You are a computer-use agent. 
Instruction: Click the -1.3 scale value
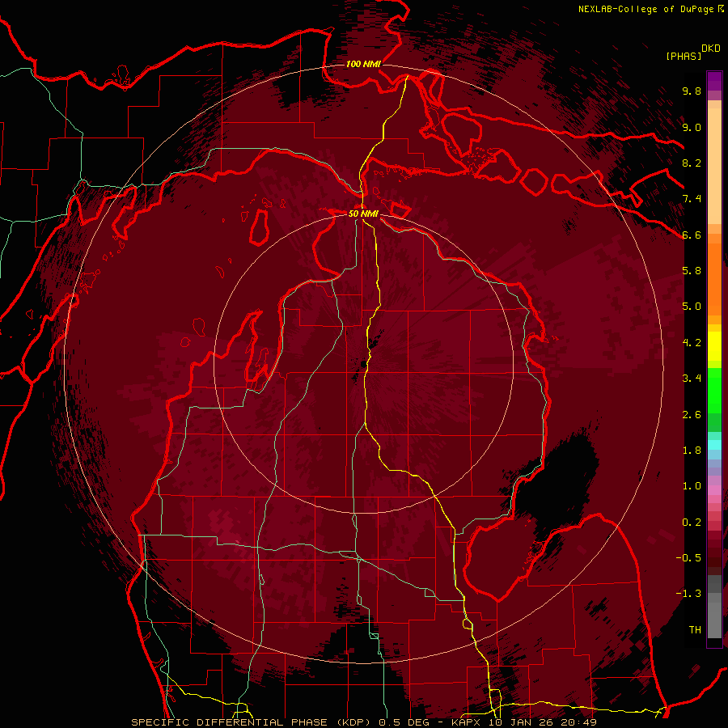click(688, 594)
